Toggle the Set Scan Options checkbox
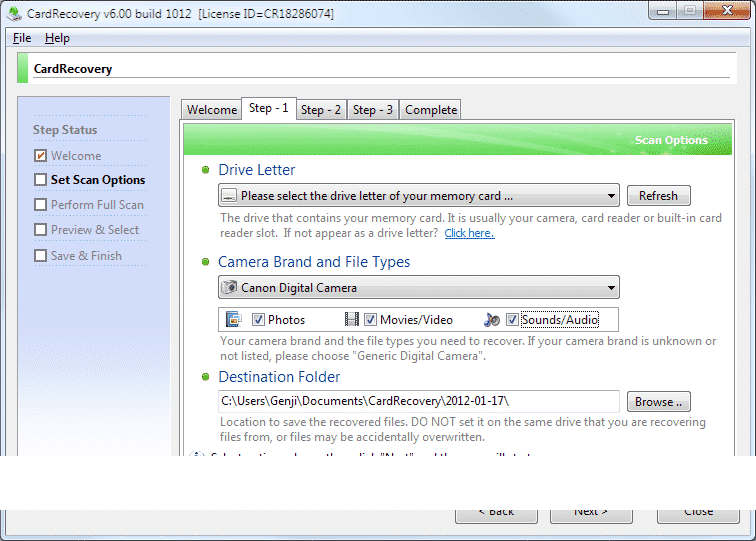This screenshot has width=756, height=541. pos(40,179)
